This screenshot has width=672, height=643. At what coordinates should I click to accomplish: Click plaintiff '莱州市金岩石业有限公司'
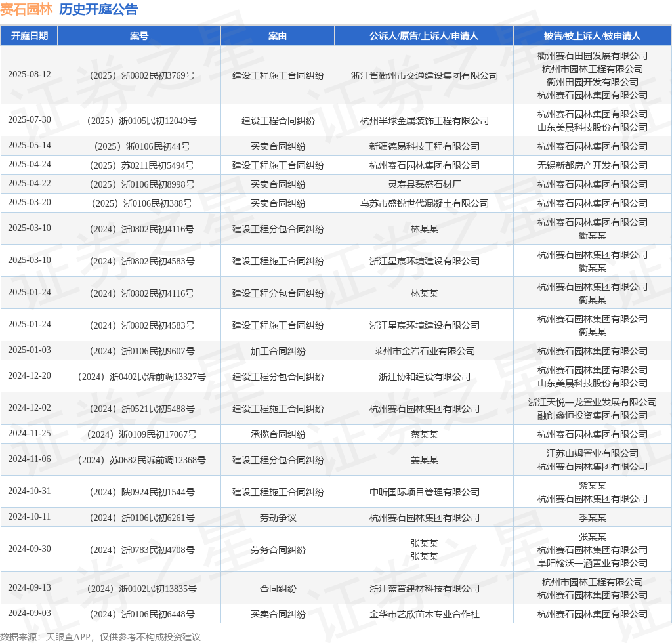click(x=425, y=351)
